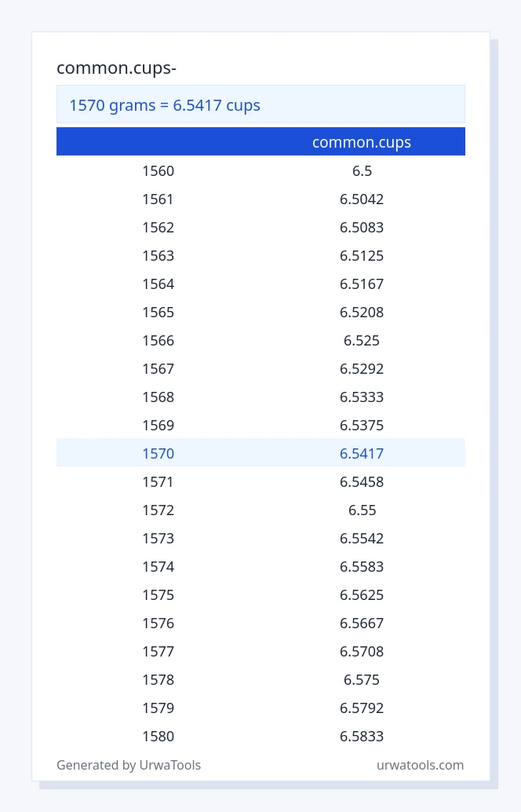Select the 1564 grams row
Image resolution: width=521 pixels, height=812 pixels.
tap(260, 283)
